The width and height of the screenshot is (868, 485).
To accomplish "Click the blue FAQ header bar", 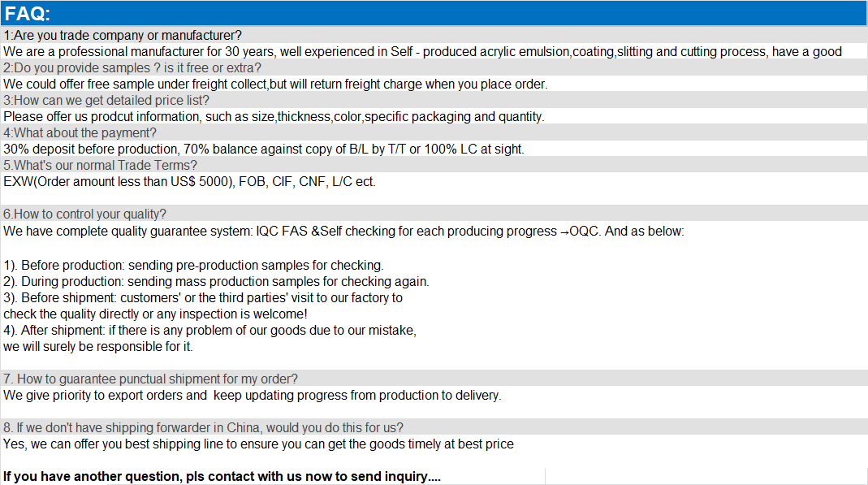I will click(x=434, y=13).
